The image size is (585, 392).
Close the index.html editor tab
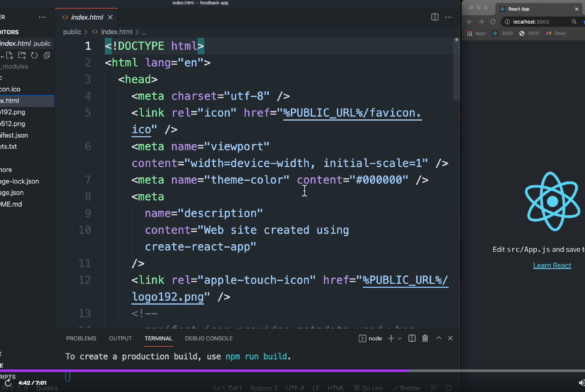(x=110, y=17)
